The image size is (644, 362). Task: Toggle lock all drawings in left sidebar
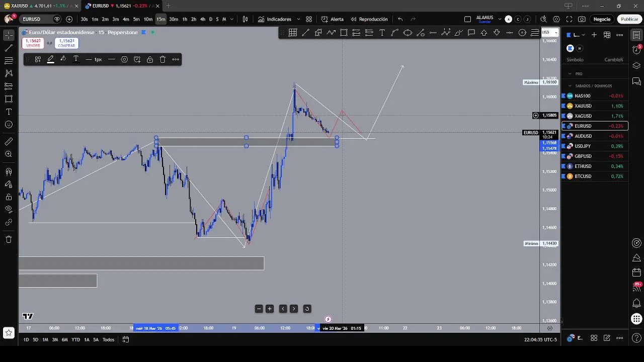(x=9, y=197)
